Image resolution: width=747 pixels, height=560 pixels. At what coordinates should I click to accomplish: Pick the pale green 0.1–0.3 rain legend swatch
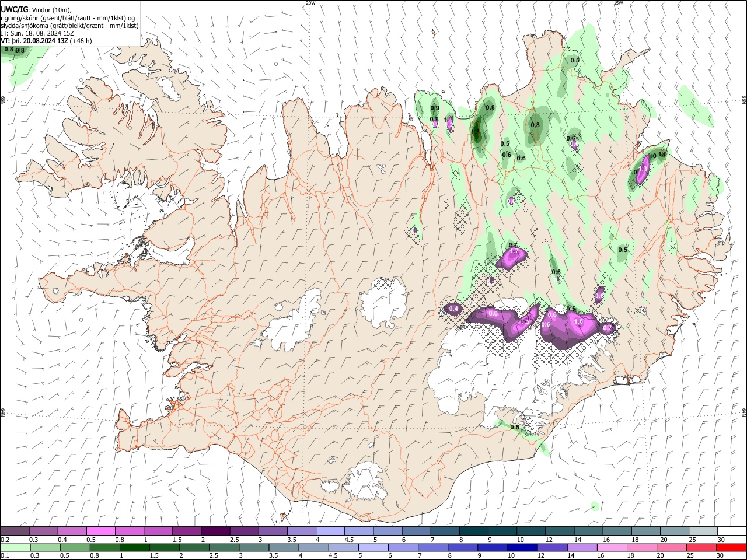tap(15, 547)
